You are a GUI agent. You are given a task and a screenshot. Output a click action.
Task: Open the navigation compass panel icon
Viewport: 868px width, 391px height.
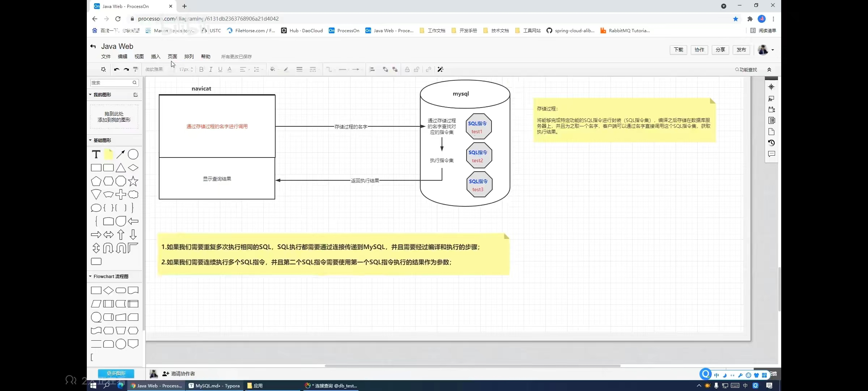(x=771, y=87)
